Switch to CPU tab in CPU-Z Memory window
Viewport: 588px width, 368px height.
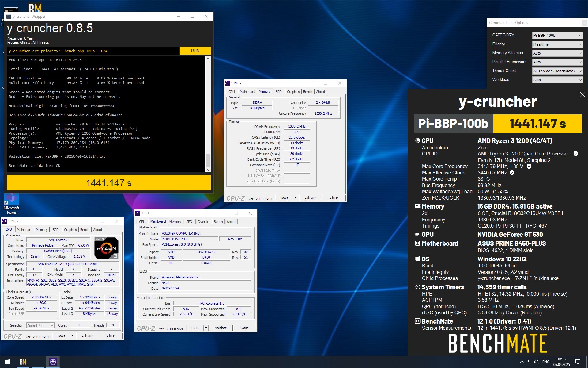pyautogui.click(x=232, y=92)
